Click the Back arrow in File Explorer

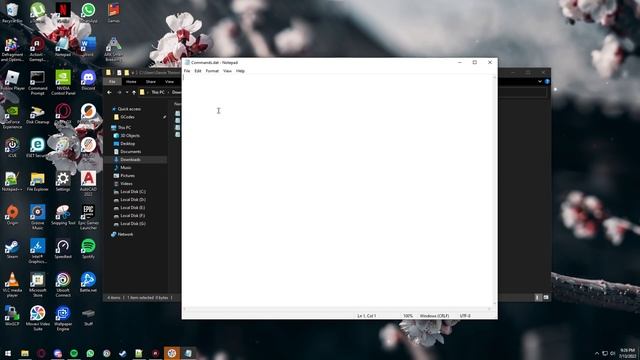tap(109, 93)
